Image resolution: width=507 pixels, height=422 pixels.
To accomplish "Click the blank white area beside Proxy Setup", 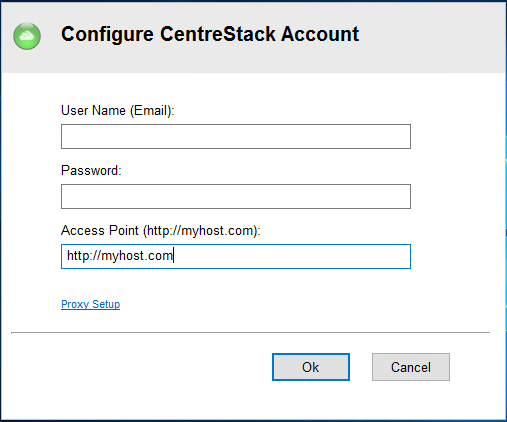I will pos(267,304).
